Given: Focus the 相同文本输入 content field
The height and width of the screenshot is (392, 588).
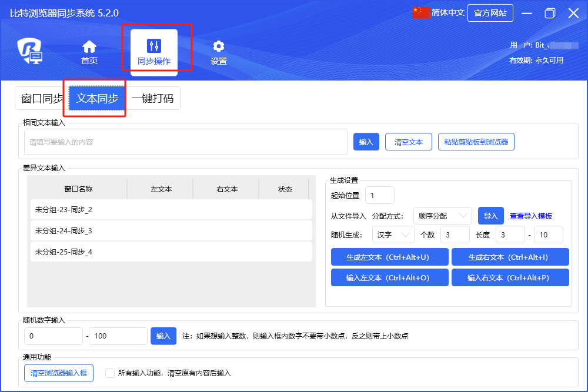Looking at the screenshot, I should [185, 142].
